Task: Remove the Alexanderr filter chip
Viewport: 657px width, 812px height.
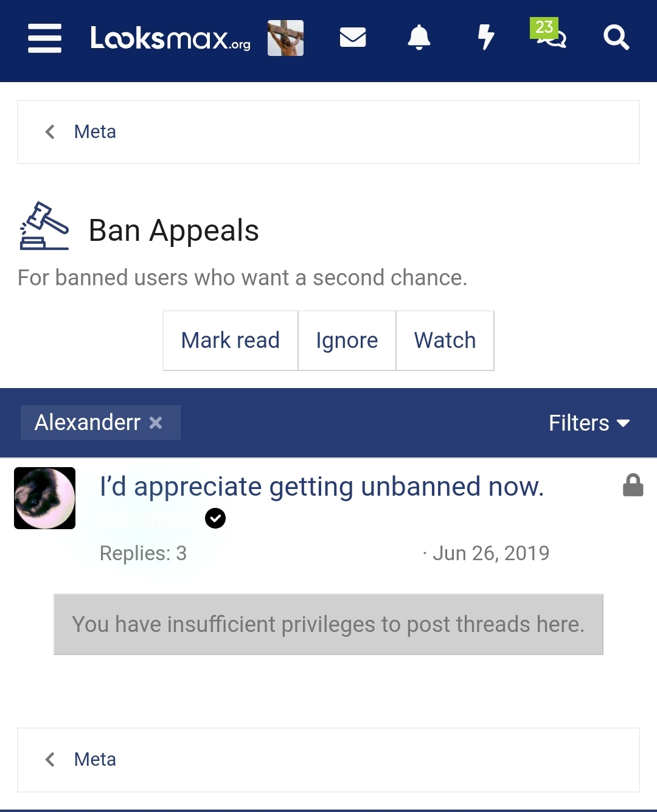Action: [x=156, y=423]
